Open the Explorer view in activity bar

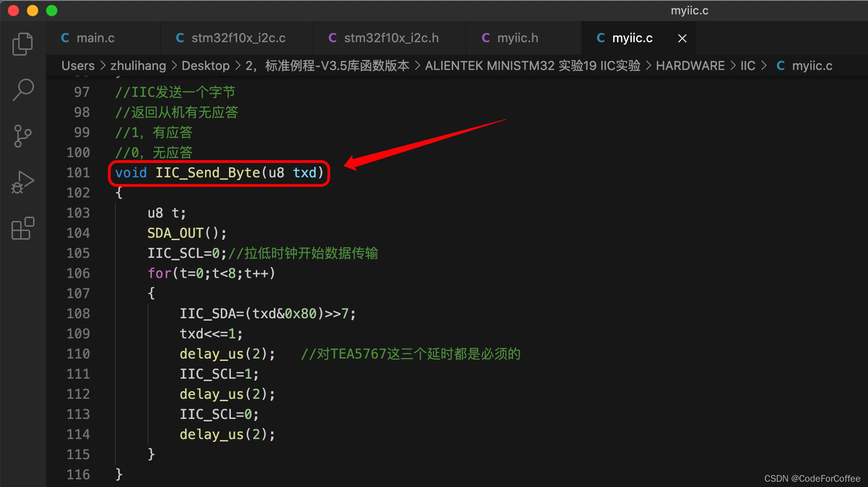coord(23,44)
